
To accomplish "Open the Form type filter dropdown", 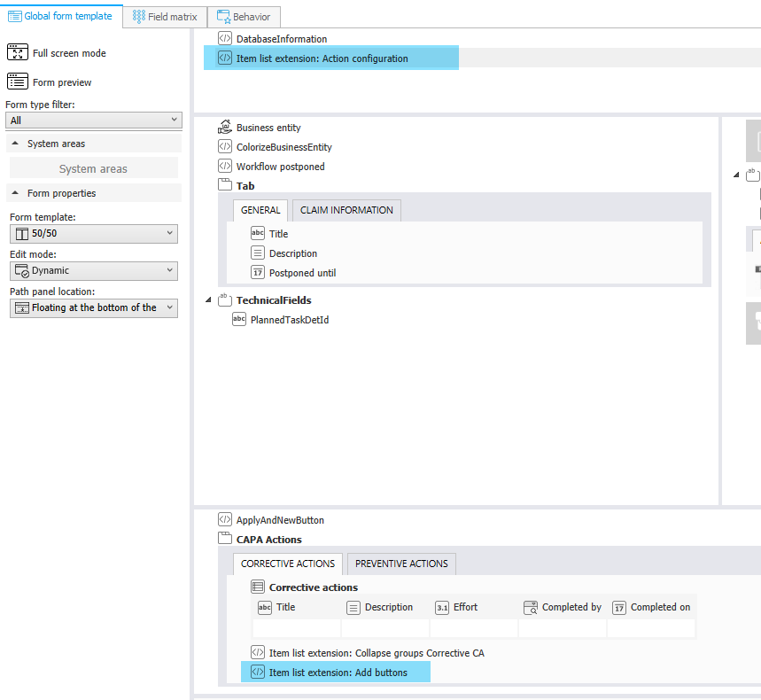I will [93, 121].
